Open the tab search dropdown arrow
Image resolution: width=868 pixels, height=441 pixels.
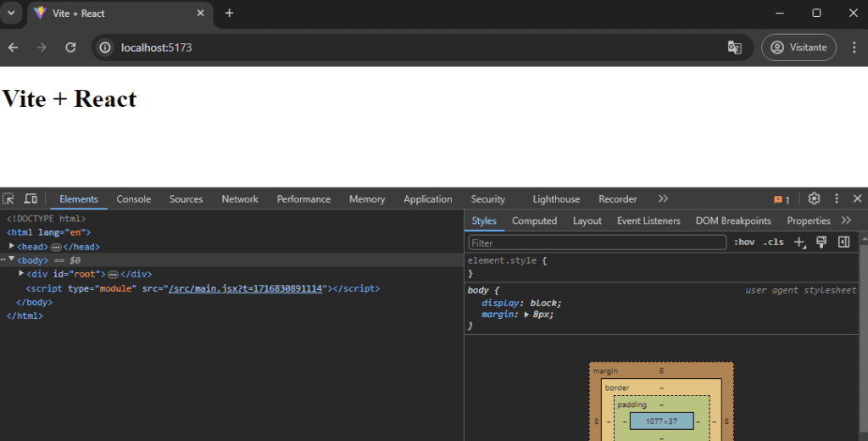(11, 13)
